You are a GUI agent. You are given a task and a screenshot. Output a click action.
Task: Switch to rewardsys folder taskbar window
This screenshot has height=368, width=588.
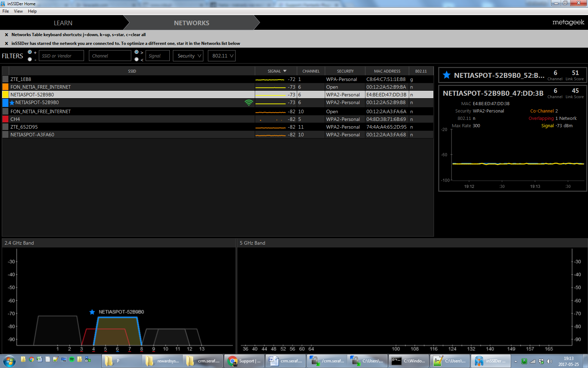163,361
